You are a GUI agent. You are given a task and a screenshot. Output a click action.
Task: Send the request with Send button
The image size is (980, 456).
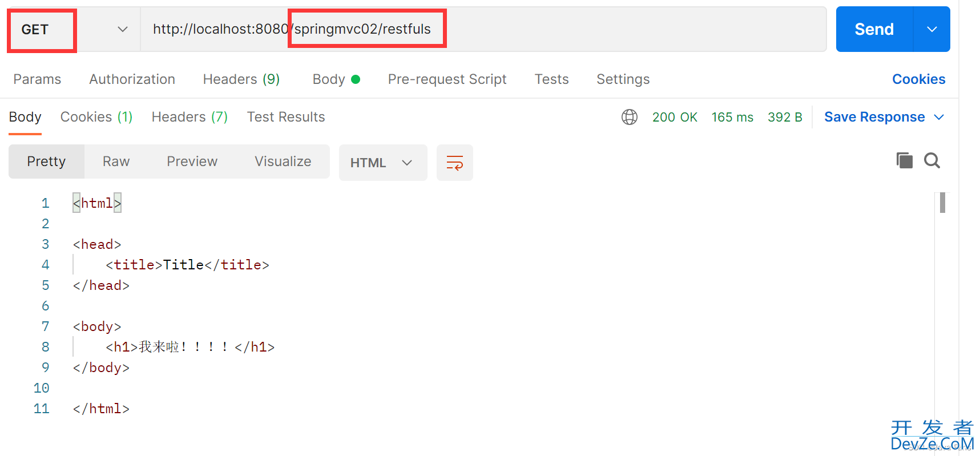874,30
